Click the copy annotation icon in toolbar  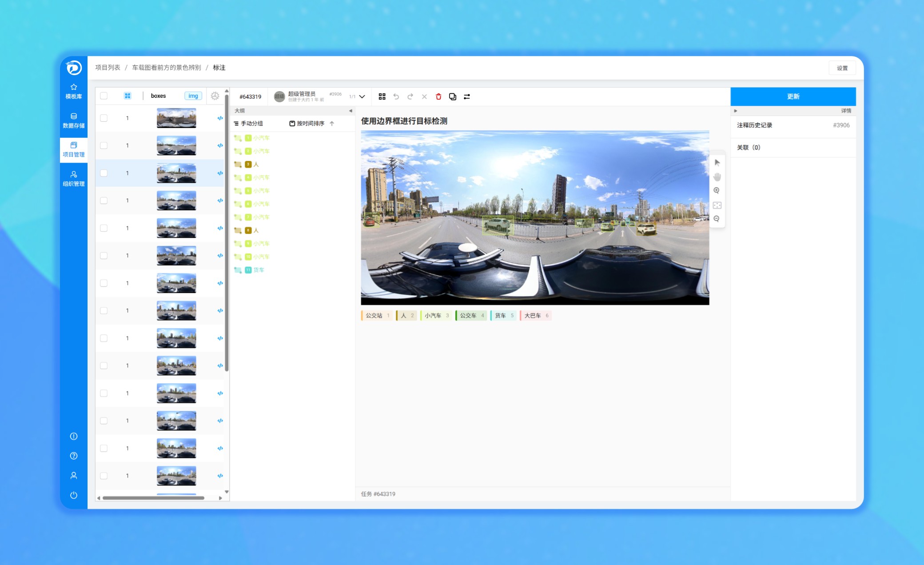[x=453, y=96]
